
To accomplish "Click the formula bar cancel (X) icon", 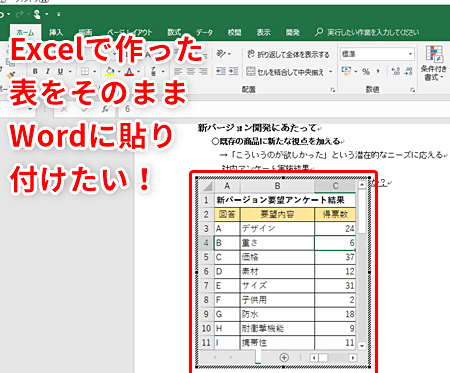I will (x=64, y=109).
